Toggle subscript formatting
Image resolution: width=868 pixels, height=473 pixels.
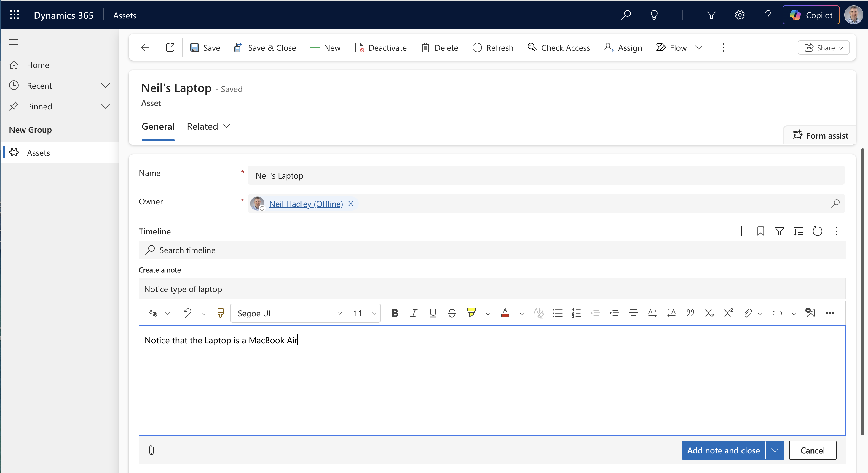pos(709,313)
